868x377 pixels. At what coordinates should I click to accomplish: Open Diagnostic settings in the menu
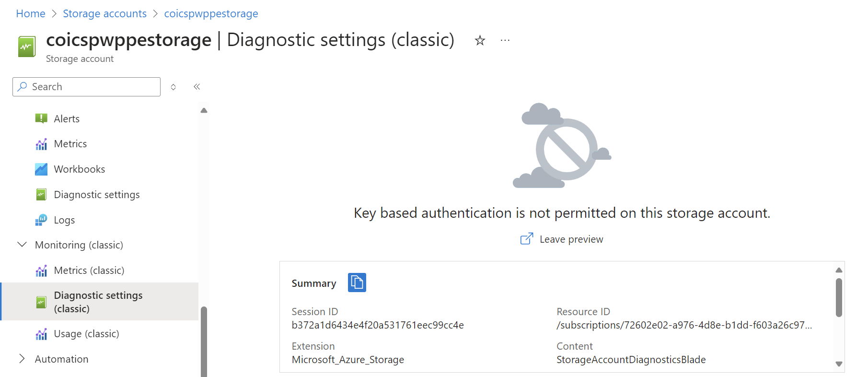coord(97,194)
